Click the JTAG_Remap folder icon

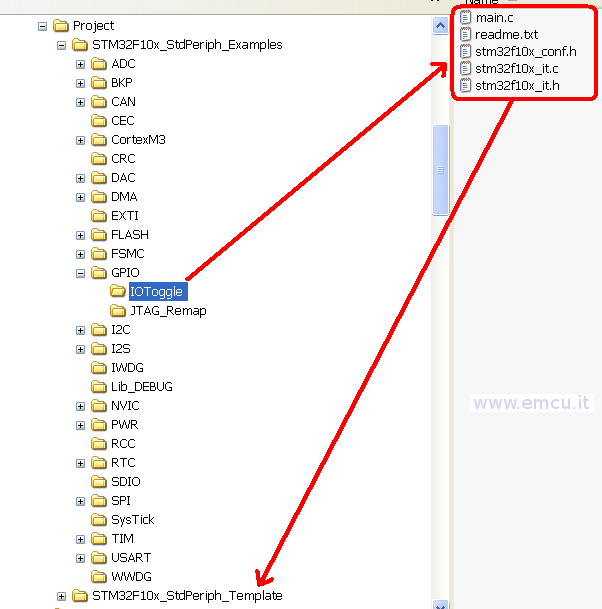[x=117, y=310]
